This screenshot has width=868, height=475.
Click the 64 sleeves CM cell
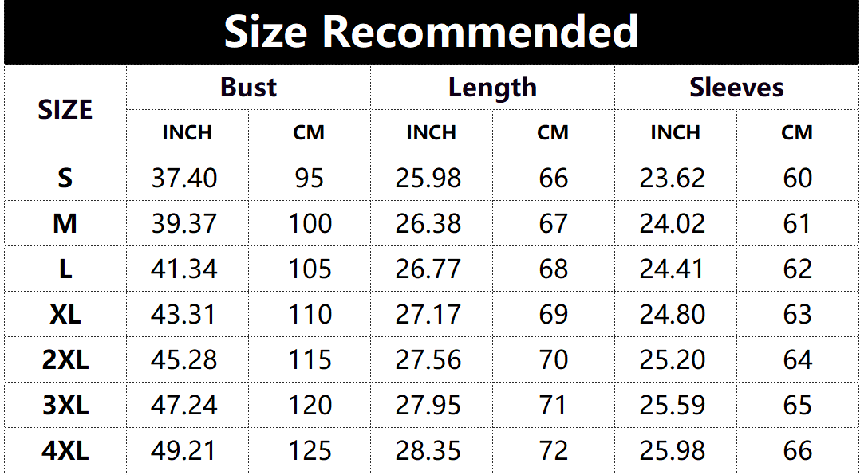click(x=797, y=360)
